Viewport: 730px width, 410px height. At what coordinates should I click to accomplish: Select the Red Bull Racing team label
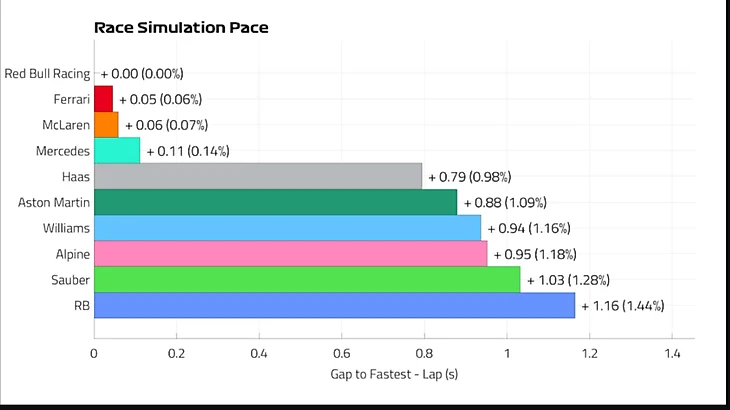47,73
